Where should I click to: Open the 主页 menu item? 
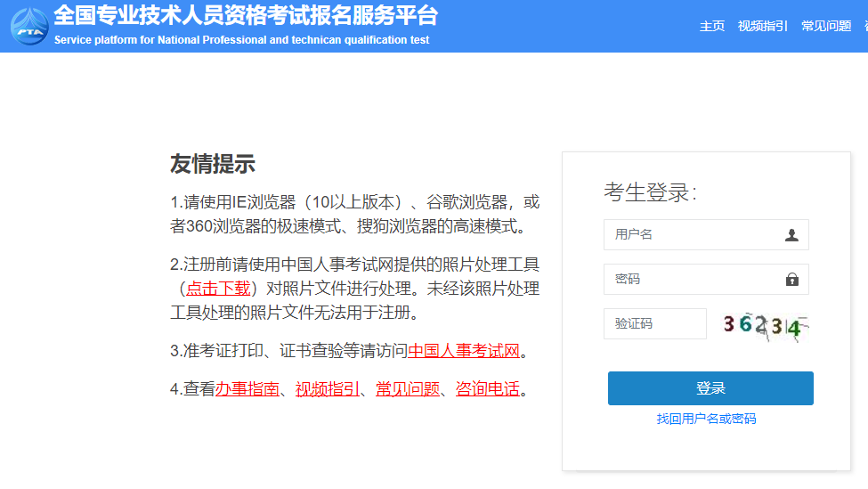pyautogui.click(x=712, y=26)
